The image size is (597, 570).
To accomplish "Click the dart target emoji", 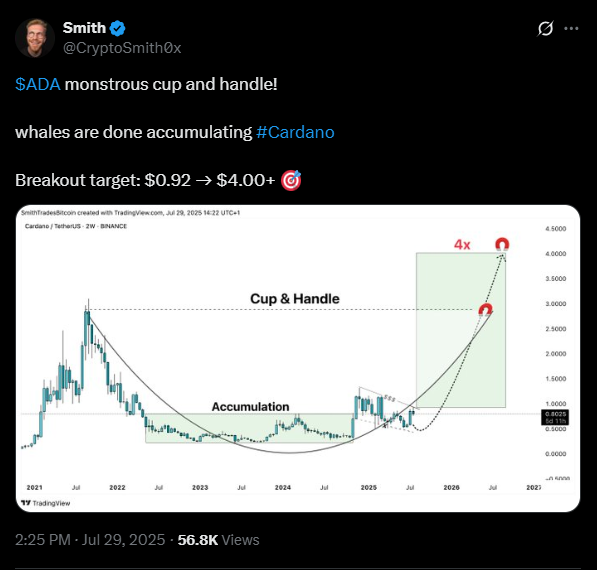I will point(291,180).
